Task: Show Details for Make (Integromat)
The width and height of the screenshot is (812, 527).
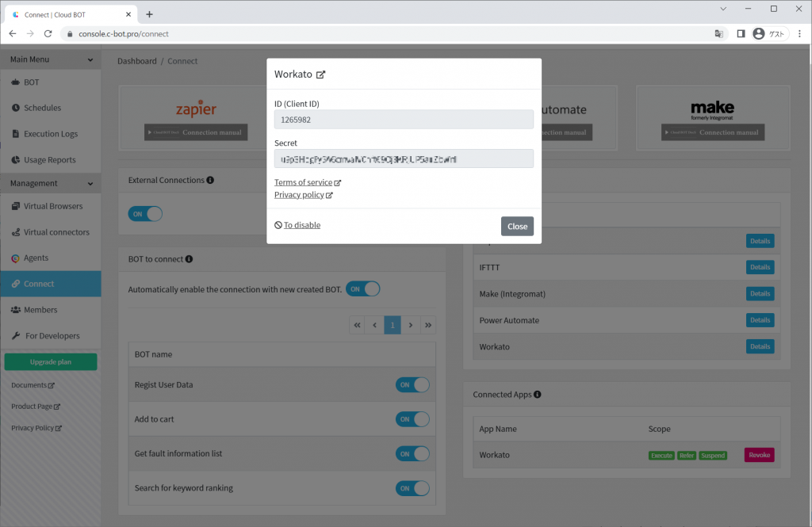Action: coord(760,293)
